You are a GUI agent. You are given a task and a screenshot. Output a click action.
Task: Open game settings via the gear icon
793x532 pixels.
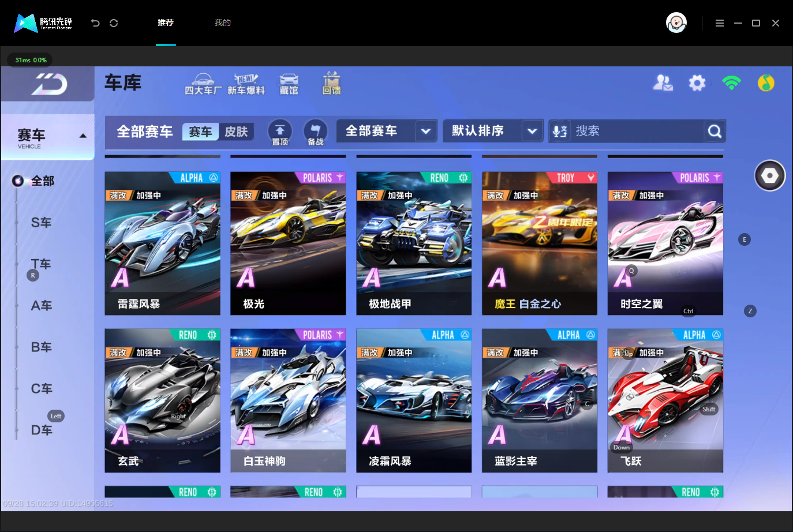[697, 83]
